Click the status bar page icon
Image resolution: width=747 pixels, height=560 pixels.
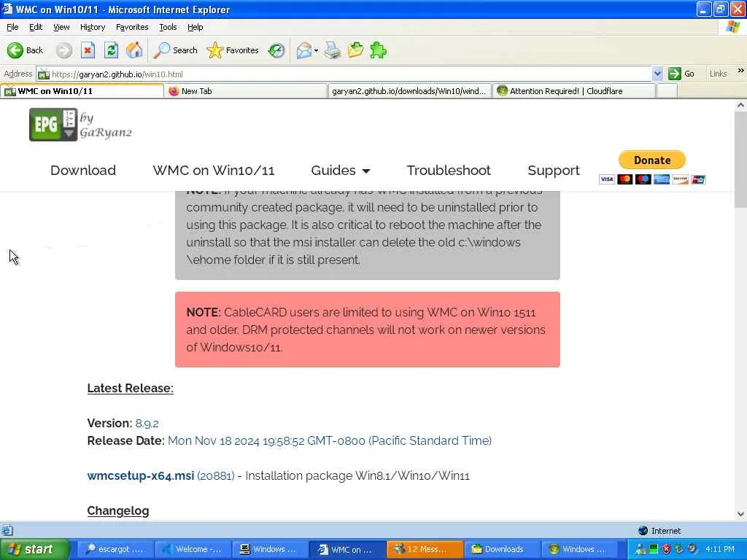pyautogui.click(x=7, y=531)
